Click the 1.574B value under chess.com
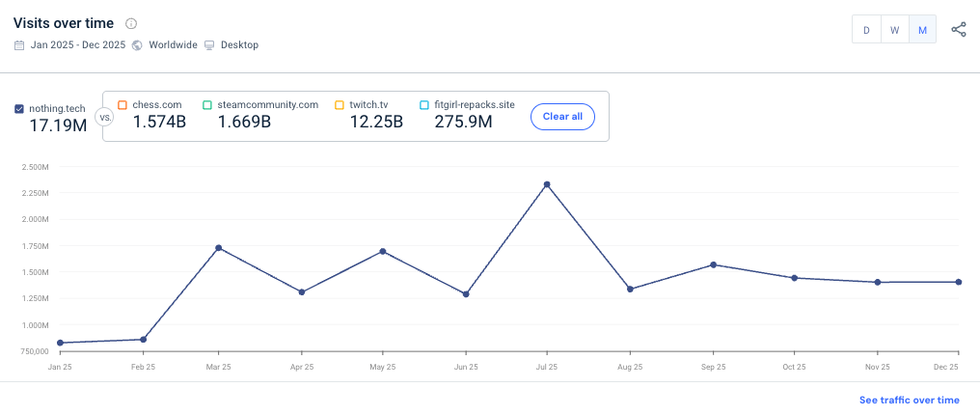The width and height of the screenshot is (980, 415). 159,122
